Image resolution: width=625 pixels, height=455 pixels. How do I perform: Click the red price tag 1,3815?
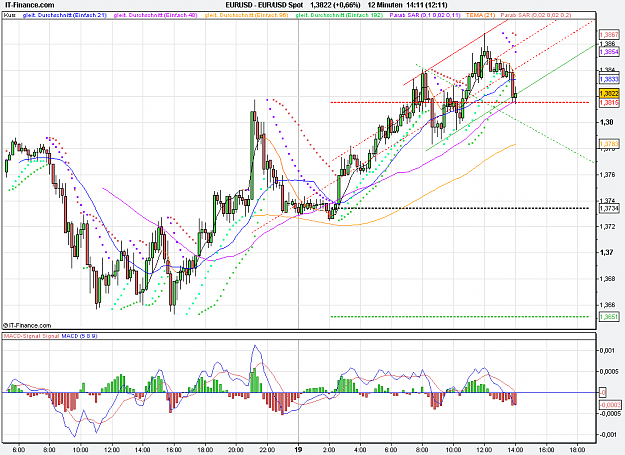[x=609, y=103]
